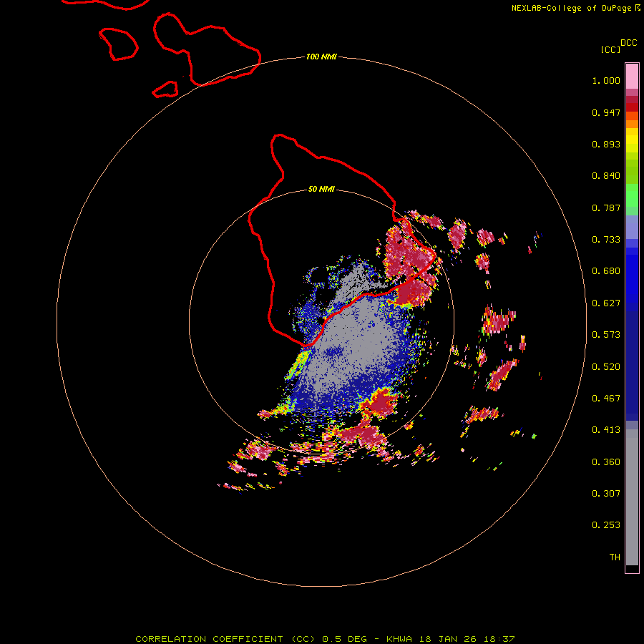This screenshot has width=644, height=644.
Task: Select the 0.893 scale value
Action: coord(606,144)
